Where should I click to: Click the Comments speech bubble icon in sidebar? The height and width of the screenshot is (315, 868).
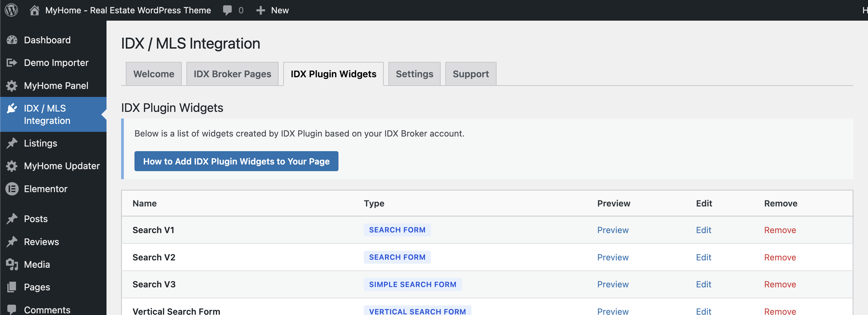click(12, 309)
